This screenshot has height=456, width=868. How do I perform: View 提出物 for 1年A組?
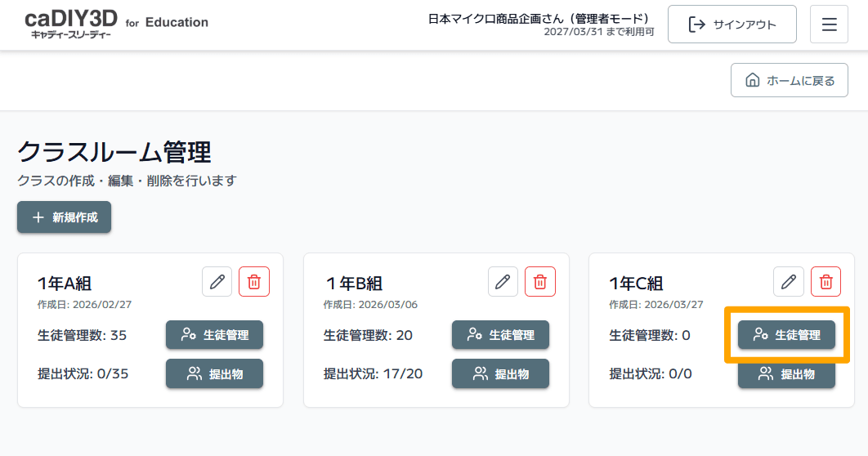[214, 373]
